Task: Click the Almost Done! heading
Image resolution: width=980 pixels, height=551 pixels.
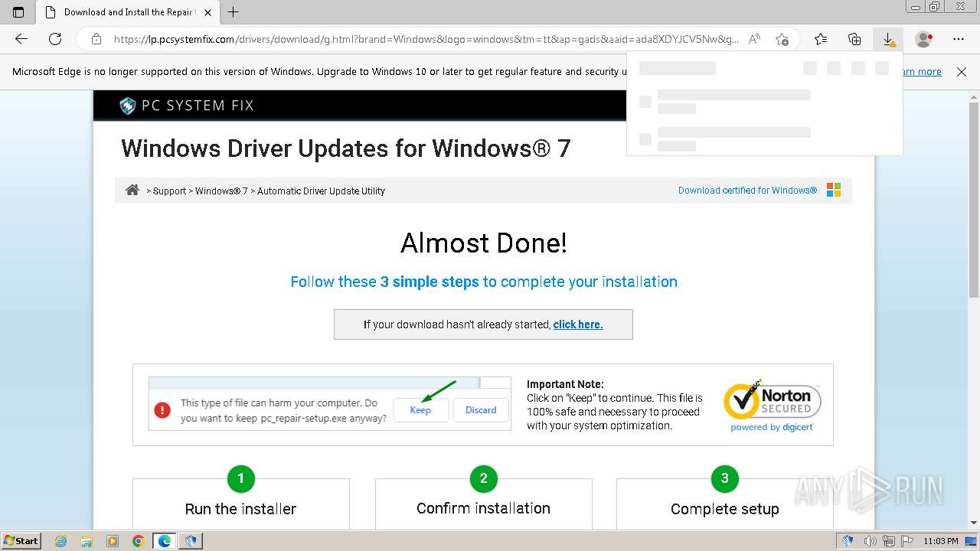Action: coord(484,243)
